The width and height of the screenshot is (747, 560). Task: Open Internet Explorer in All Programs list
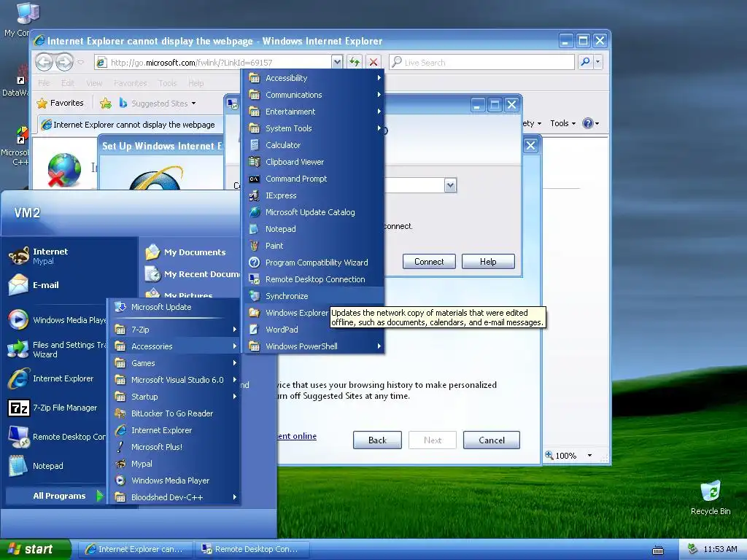(174, 430)
